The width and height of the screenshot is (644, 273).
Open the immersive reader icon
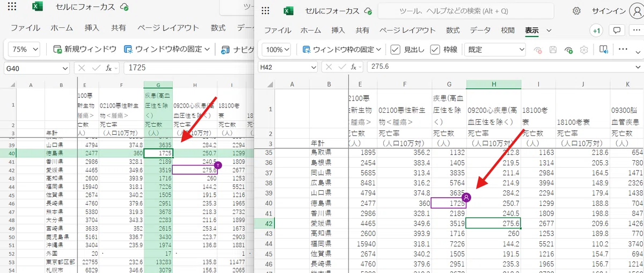pyautogui.click(x=603, y=49)
